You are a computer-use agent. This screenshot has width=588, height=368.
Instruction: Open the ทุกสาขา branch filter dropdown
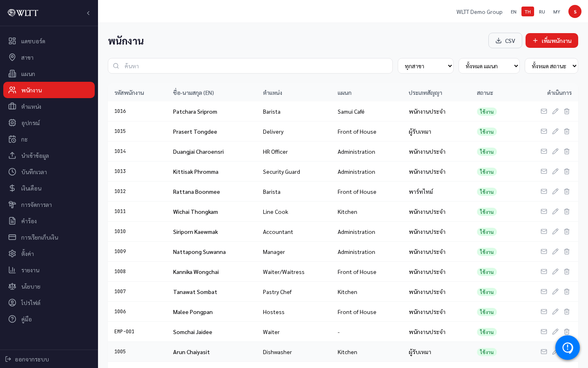425,66
